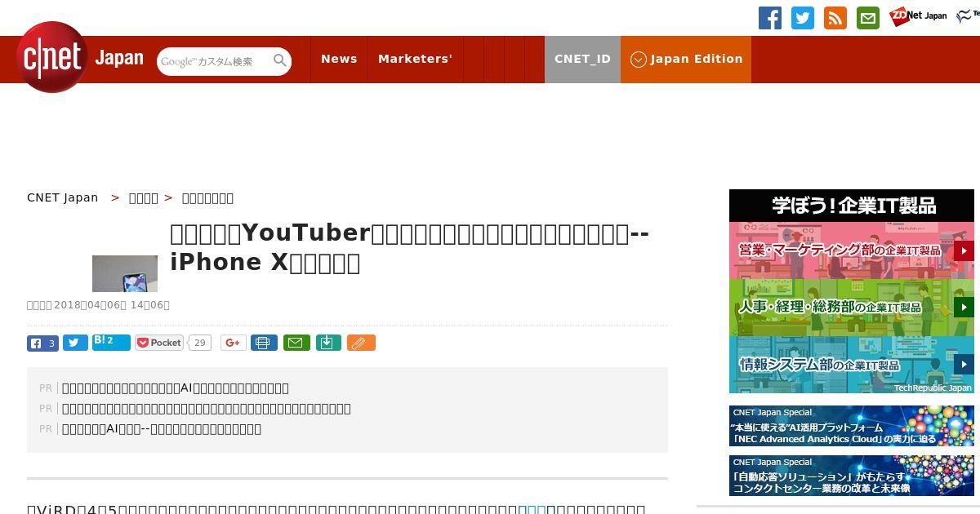Click the CNET Japan breadcrumb link
Image resolution: width=980 pixels, height=514 pixels.
pos(63,197)
